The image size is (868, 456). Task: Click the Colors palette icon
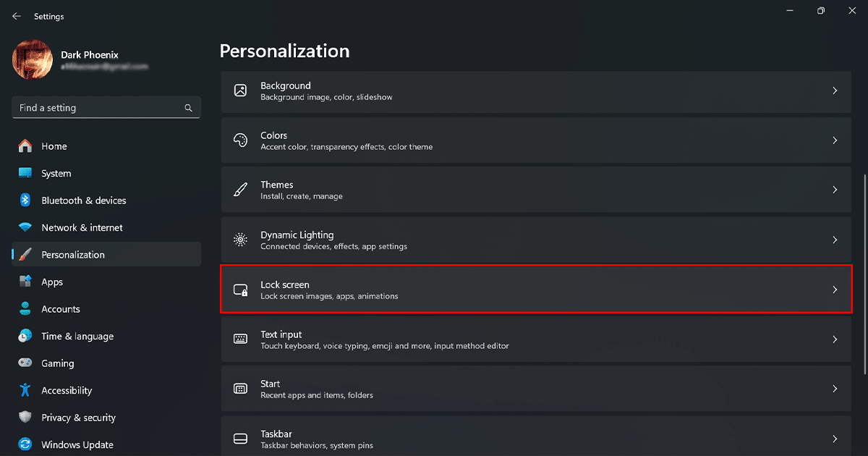(x=240, y=140)
